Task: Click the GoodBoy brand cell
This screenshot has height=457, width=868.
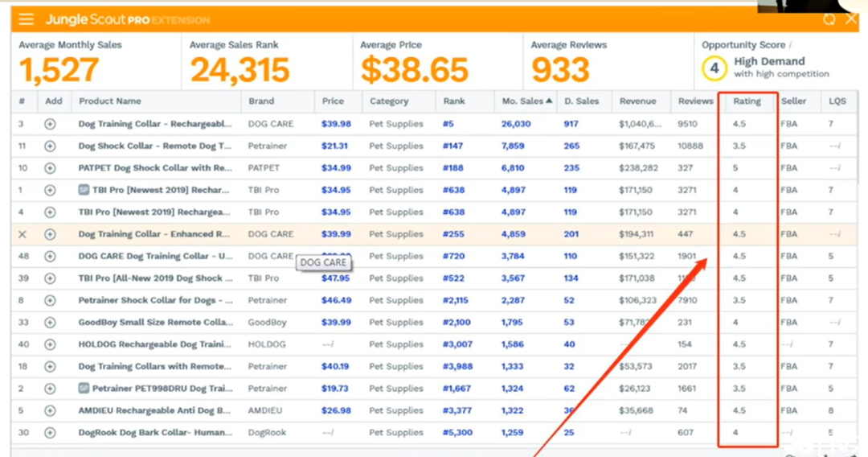Action: [268, 322]
